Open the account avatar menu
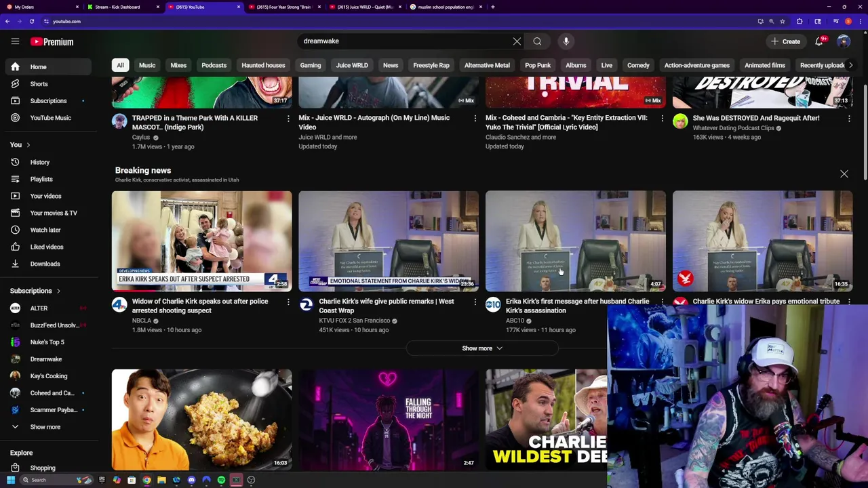 tap(844, 41)
